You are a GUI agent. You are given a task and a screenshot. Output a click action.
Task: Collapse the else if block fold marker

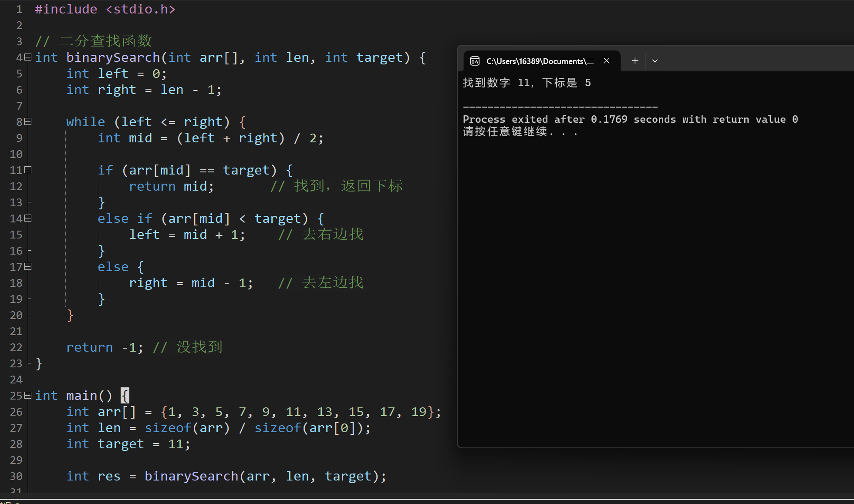(28, 218)
